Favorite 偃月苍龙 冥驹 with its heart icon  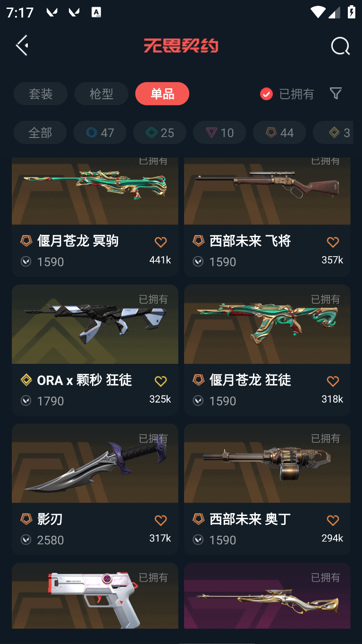click(x=161, y=242)
